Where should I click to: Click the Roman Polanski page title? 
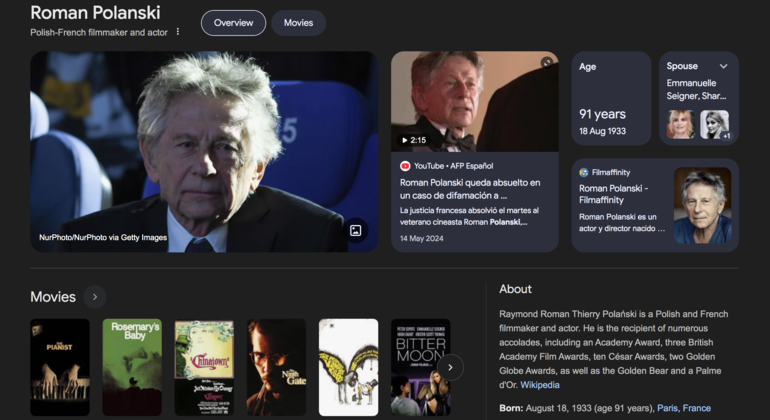[95, 13]
